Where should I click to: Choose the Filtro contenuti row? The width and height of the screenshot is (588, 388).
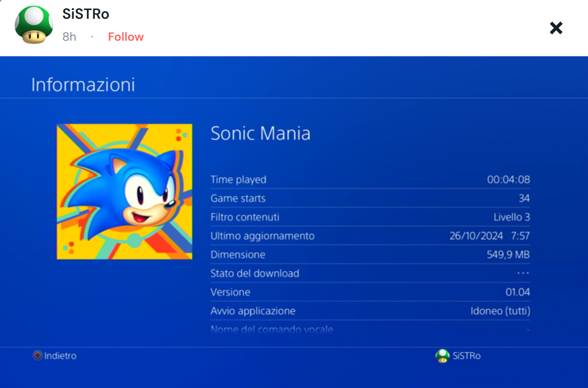(x=370, y=217)
